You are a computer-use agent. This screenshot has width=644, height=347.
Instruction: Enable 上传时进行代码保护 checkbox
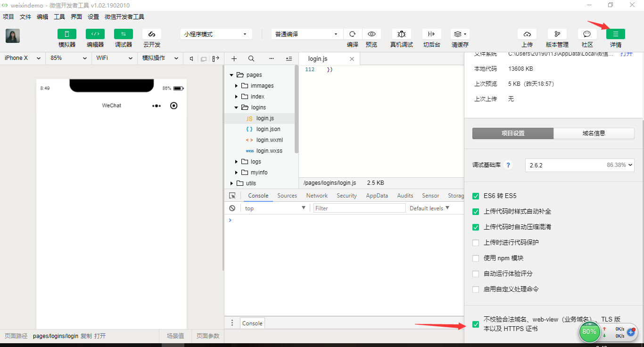tap(476, 243)
